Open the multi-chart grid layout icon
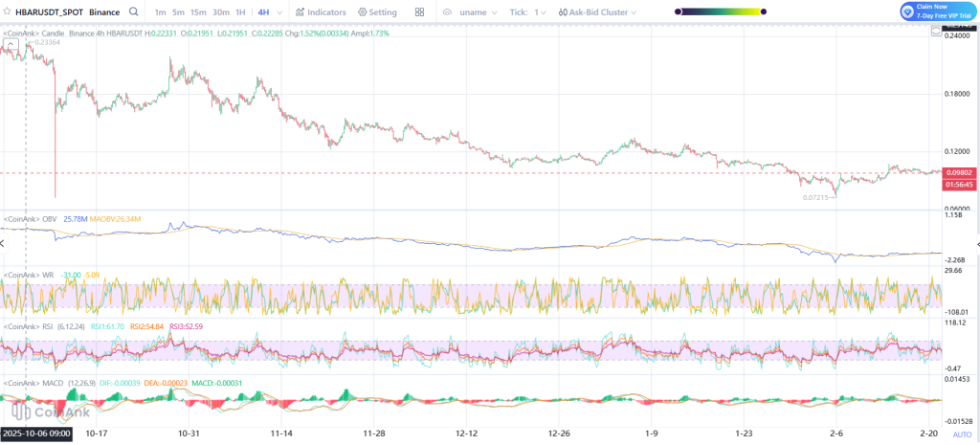 tap(419, 12)
